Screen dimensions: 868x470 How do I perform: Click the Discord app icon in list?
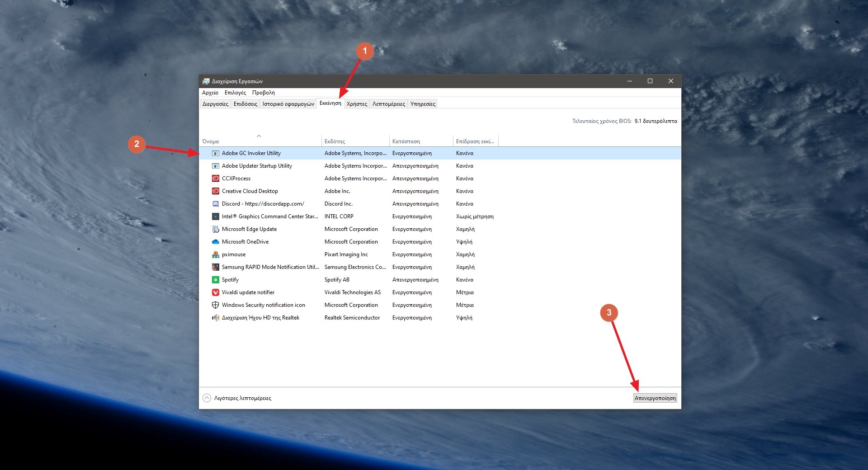[x=216, y=204]
